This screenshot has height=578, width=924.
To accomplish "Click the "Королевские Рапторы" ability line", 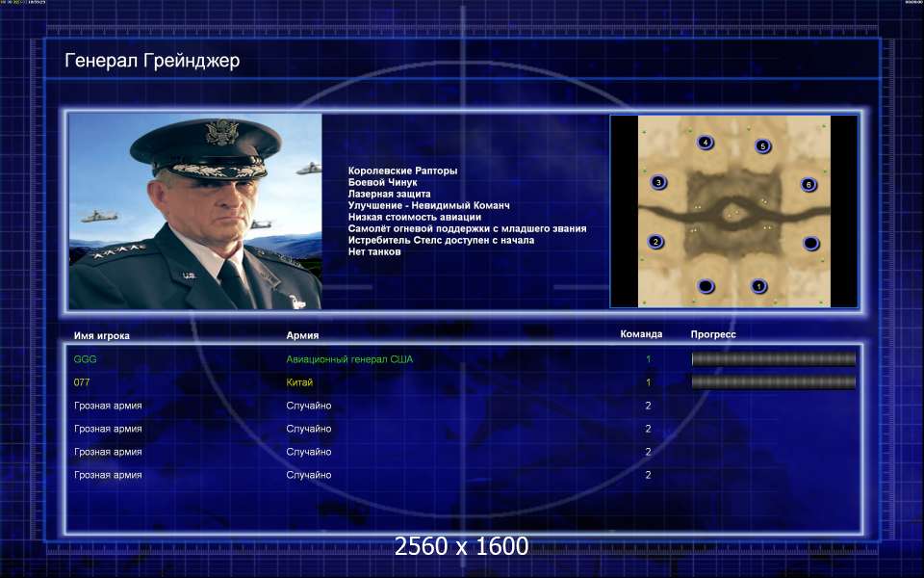I will pyautogui.click(x=402, y=171).
